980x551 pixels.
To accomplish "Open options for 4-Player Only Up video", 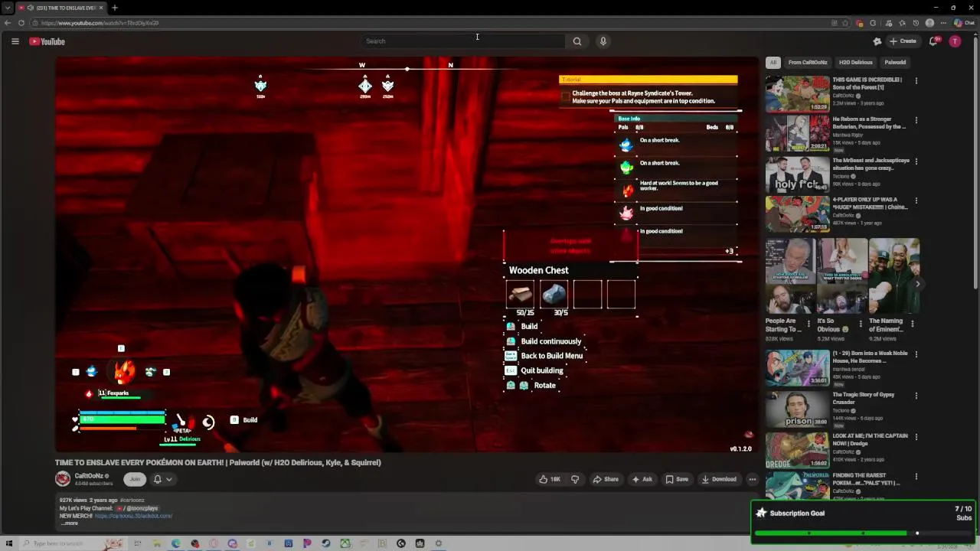I will [x=916, y=201].
